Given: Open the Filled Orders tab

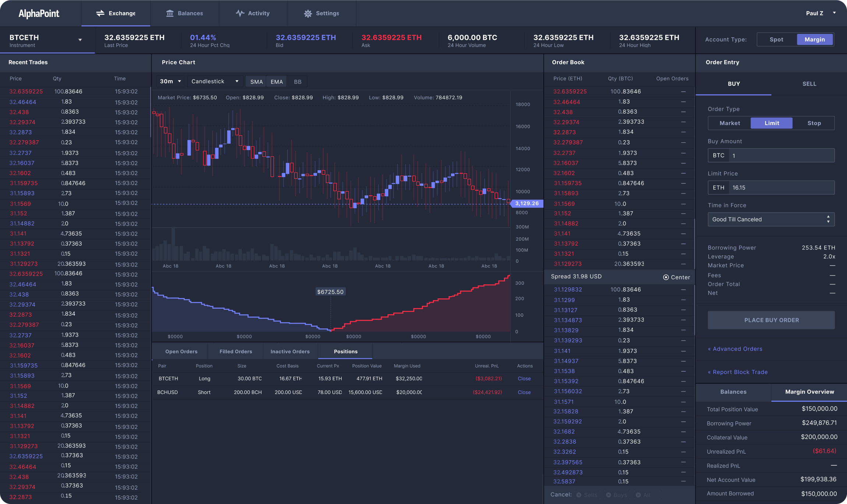Looking at the screenshot, I should 236,351.
